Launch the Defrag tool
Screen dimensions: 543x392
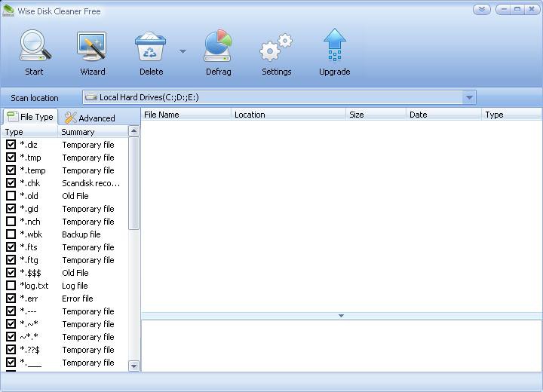[218, 47]
